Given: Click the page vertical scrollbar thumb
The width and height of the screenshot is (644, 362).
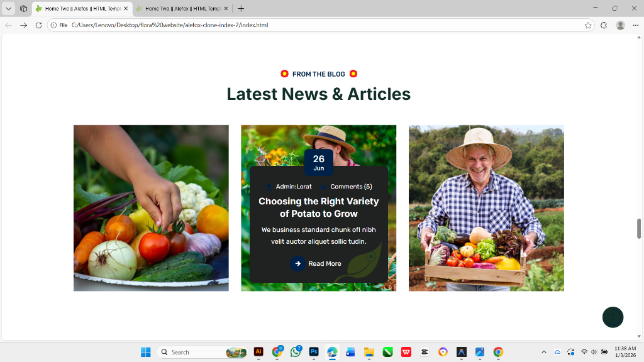Looking at the screenshot, I should pos(639,229).
